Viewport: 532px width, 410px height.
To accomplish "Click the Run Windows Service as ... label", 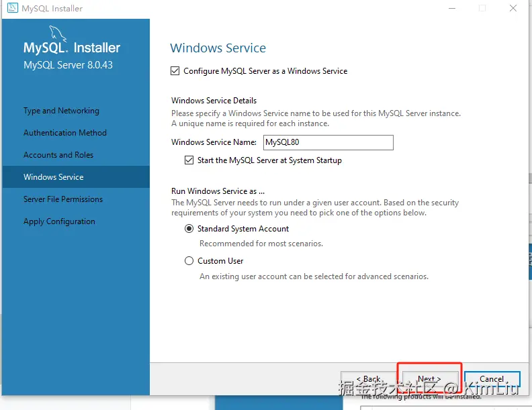I will 218,191.
